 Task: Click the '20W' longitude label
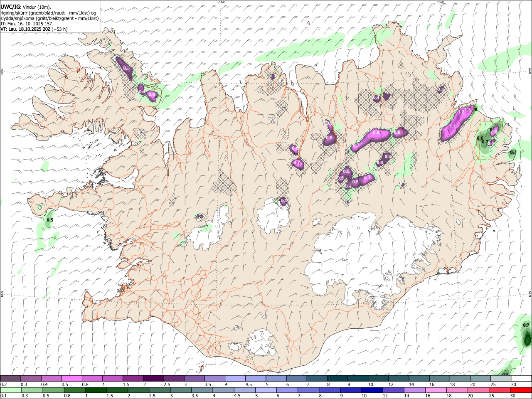click(221, 2)
